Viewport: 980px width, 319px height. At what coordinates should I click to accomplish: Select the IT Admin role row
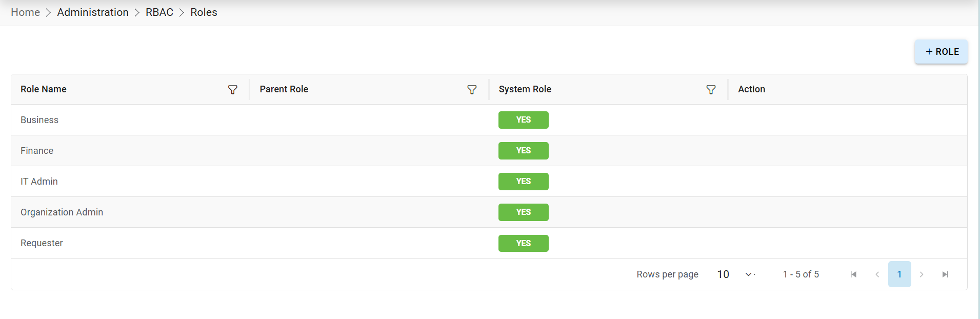(39, 182)
